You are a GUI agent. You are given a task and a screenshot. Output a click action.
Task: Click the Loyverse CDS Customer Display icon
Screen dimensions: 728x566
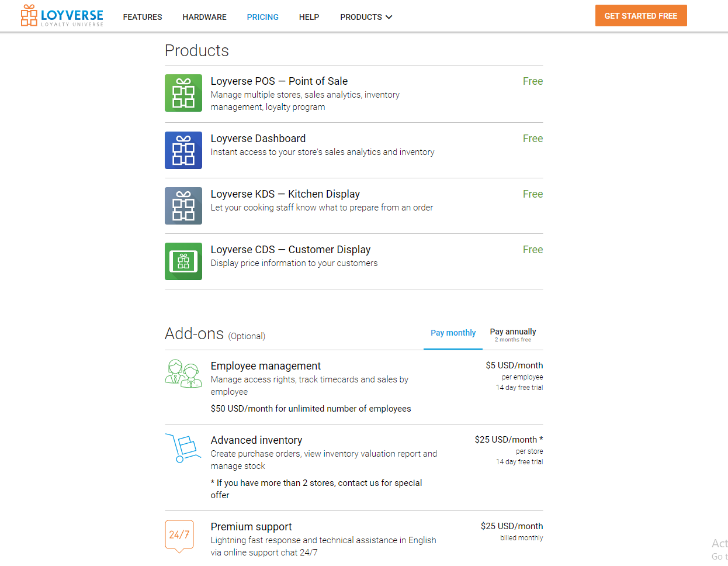tap(183, 261)
